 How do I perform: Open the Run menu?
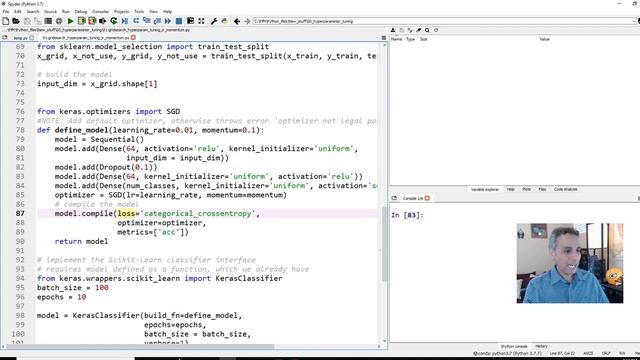click(66, 11)
